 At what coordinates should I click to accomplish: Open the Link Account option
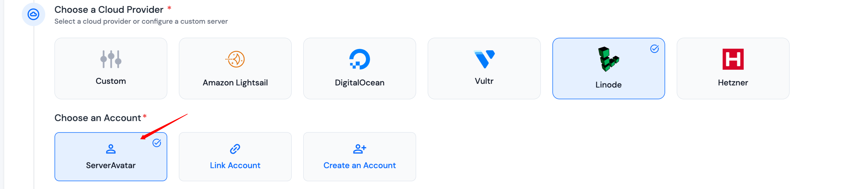pyautogui.click(x=235, y=165)
